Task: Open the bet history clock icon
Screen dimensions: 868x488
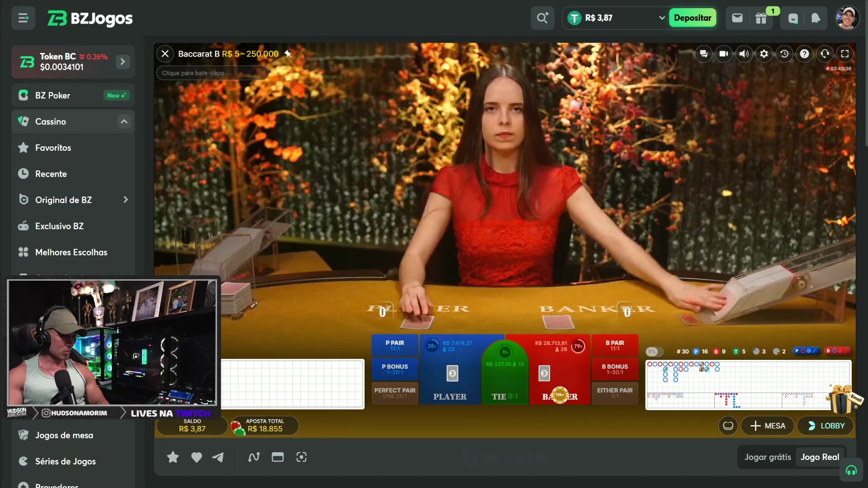Action: tap(784, 54)
